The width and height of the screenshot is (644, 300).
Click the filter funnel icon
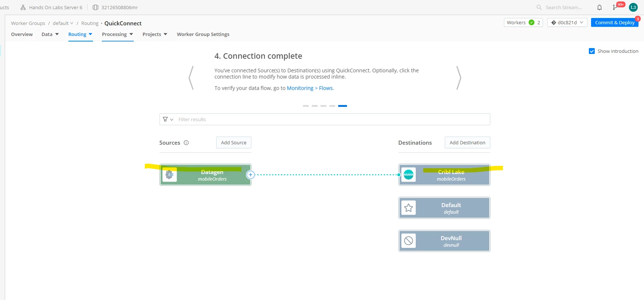pos(165,119)
